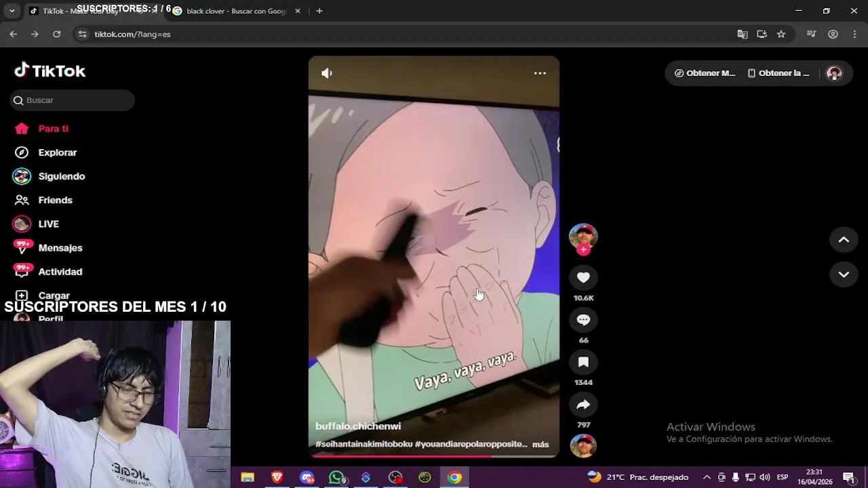Open the profile avatar at top right
868x488 pixels.
point(834,73)
